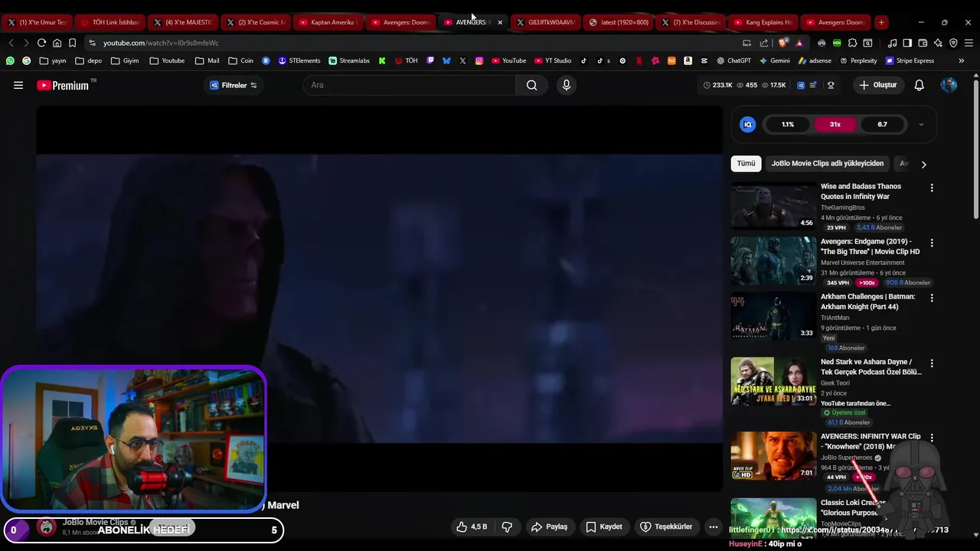Open the Giyim bookmarks folder

pos(125,60)
